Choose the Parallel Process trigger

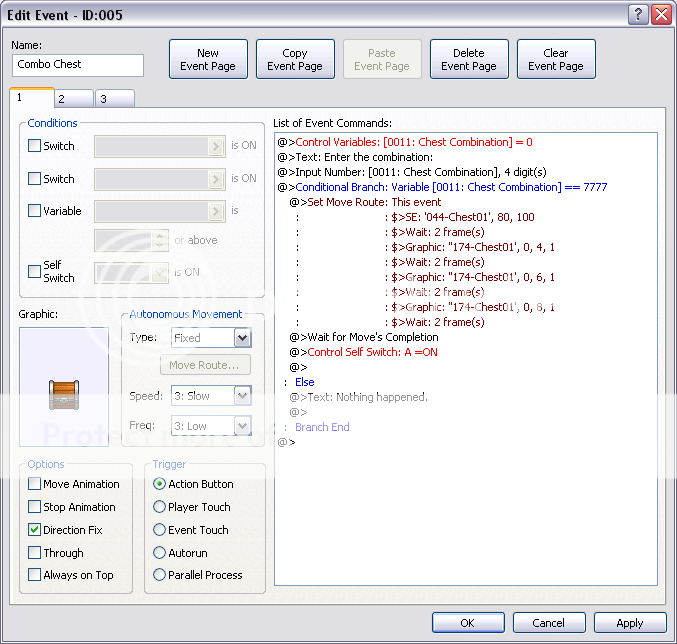(x=160, y=575)
